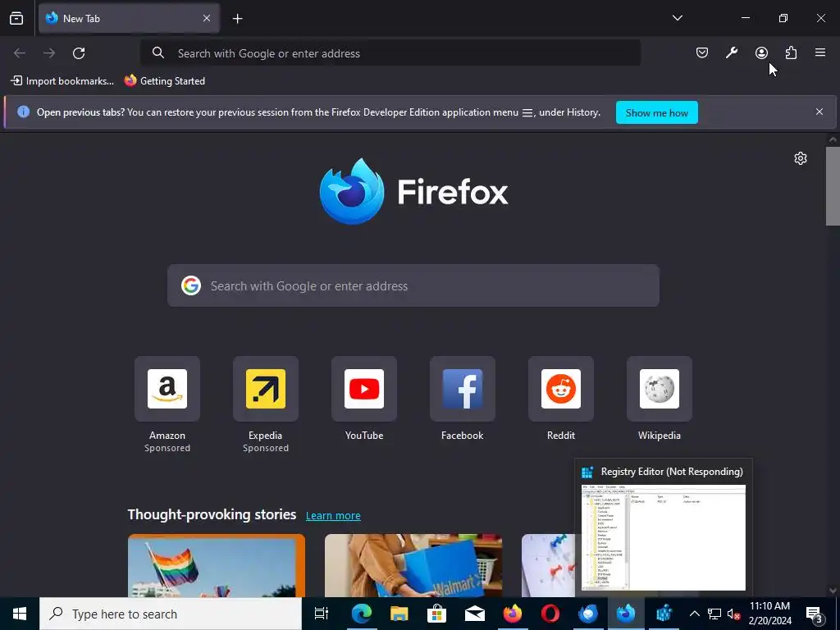Open Task View from the taskbar

[322, 614]
